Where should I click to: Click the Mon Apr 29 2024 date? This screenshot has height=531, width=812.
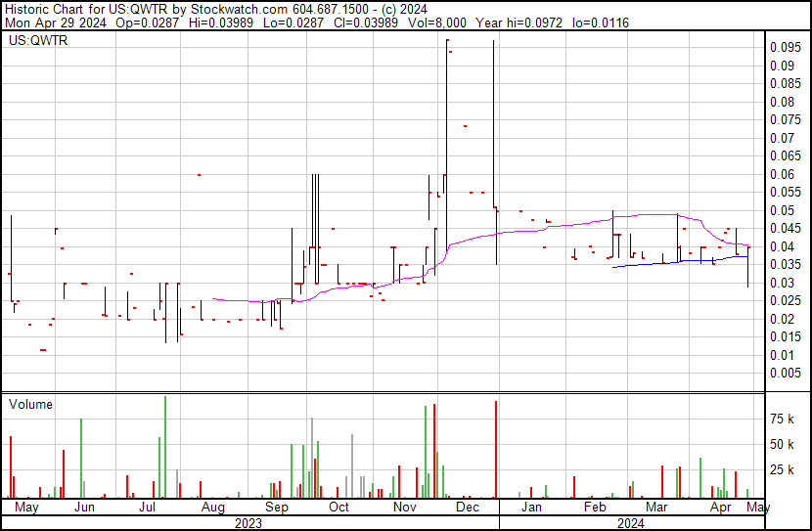(x=56, y=23)
